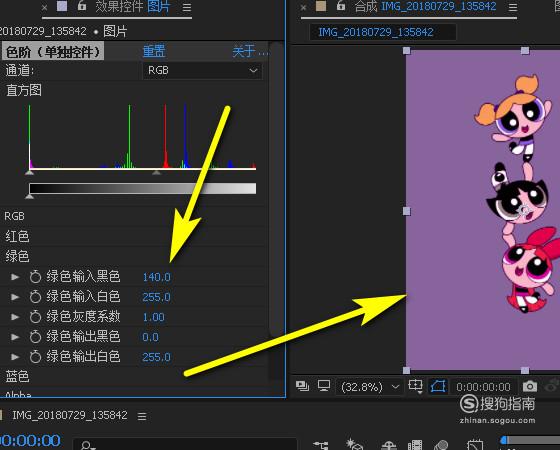Open the IMG_20180729_135842 timeline panel menu
Image resolution: width=560 pixels, height=450 pixels.
click(x=142, y=416)
